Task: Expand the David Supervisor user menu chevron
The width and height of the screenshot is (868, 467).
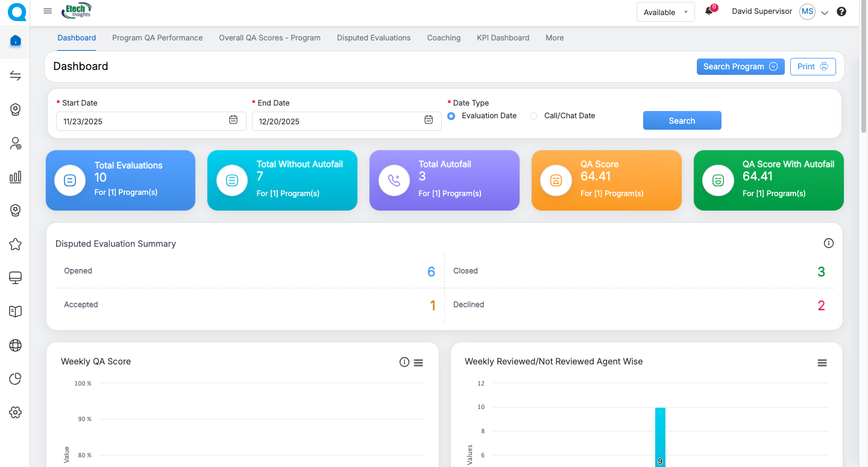Action: pos(825,13)
